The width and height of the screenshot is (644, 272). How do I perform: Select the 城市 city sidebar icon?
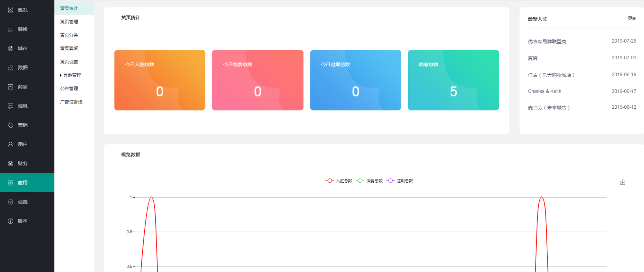[10, 48]
